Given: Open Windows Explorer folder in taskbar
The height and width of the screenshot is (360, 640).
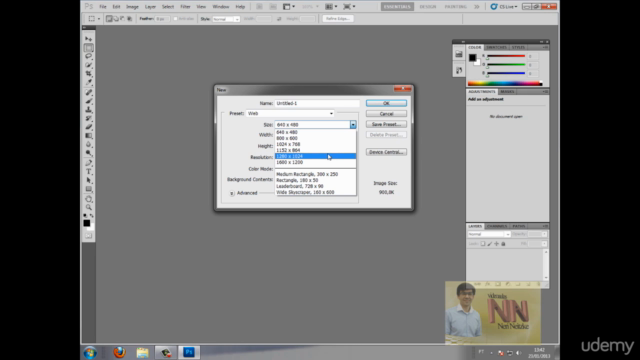Looking at the screenshot, I should (142, 352).
